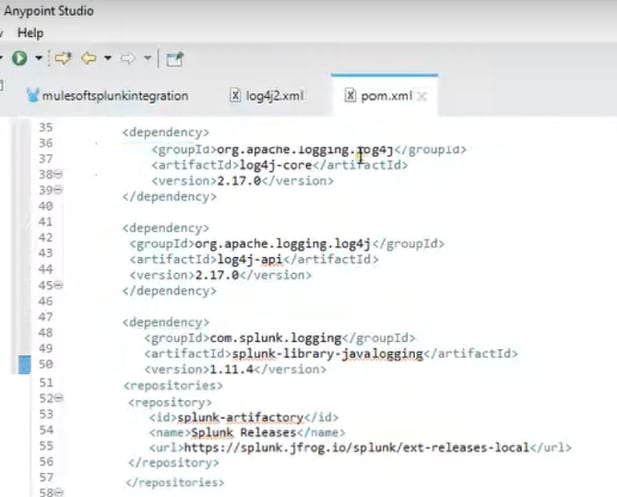
Task: Close the pom.xml tab
Action: point(422,96)
